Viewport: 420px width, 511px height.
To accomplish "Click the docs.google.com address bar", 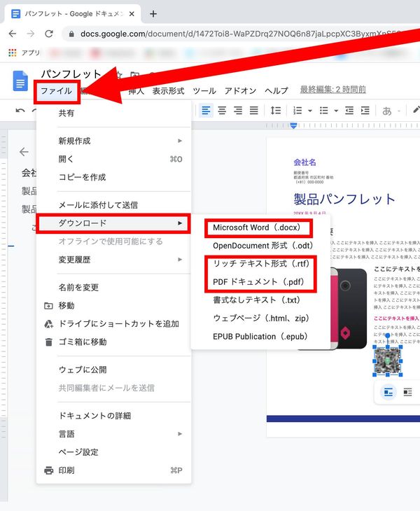I will [x=241, y=34].
